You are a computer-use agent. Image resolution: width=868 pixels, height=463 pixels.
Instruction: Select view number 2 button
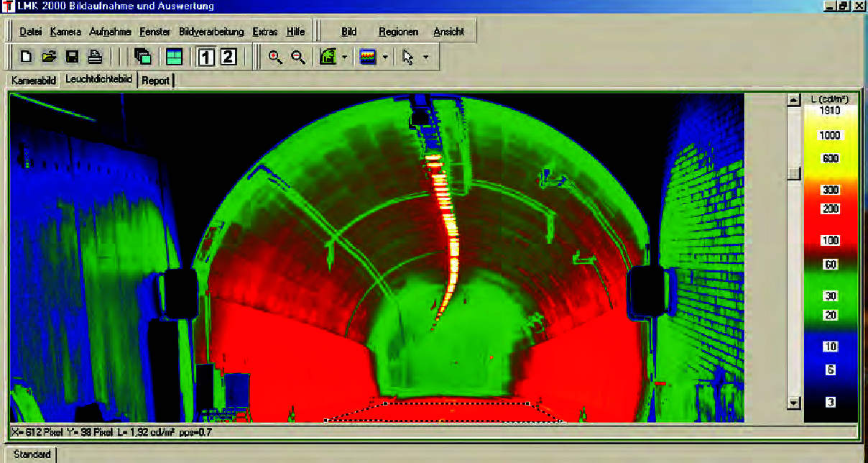pyautogui.click(x=228, y=57)
